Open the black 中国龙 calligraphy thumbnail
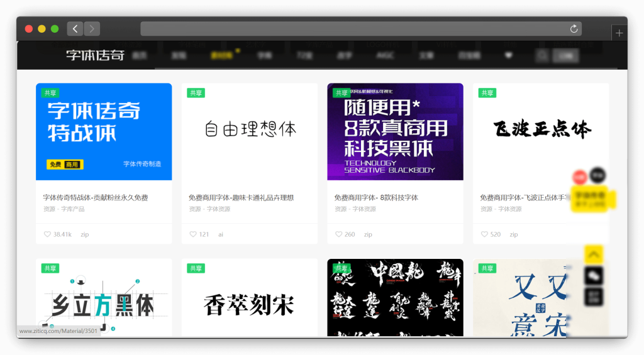644x355 pixels. click(395, 298)
